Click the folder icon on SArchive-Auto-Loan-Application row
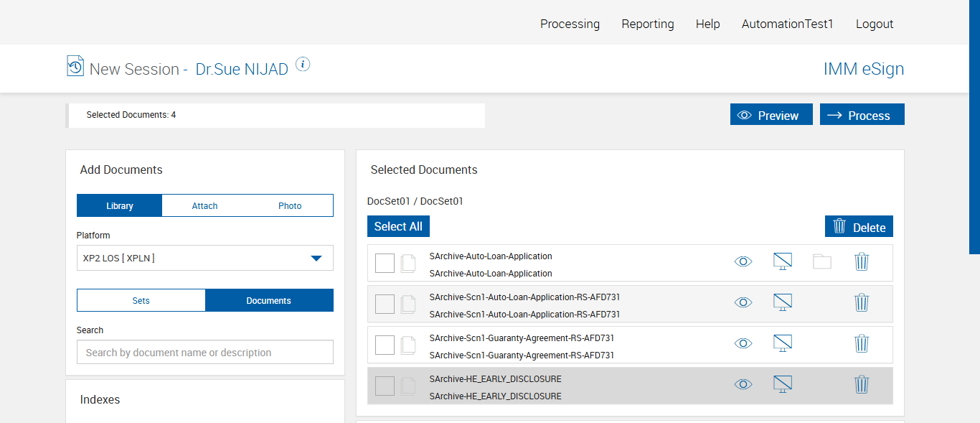This screenshot has height=423, width=980. click(822, 262)
